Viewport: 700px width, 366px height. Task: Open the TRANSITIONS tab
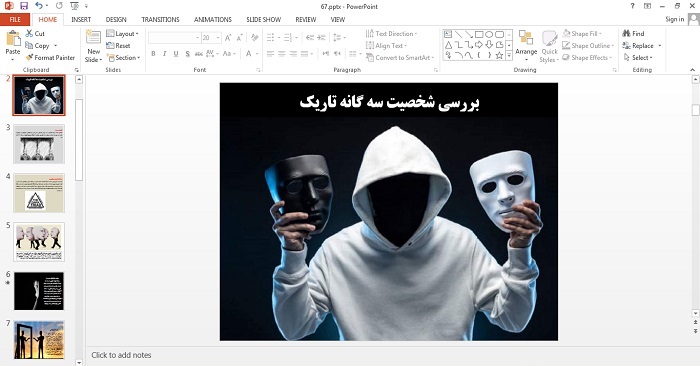pyautogui.click(x=160, y=20)
